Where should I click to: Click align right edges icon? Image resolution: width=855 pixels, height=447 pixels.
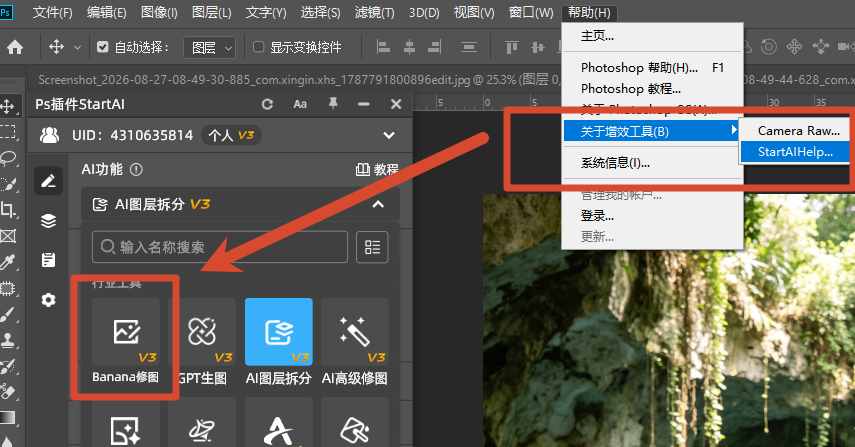click(x=435, y=47)
